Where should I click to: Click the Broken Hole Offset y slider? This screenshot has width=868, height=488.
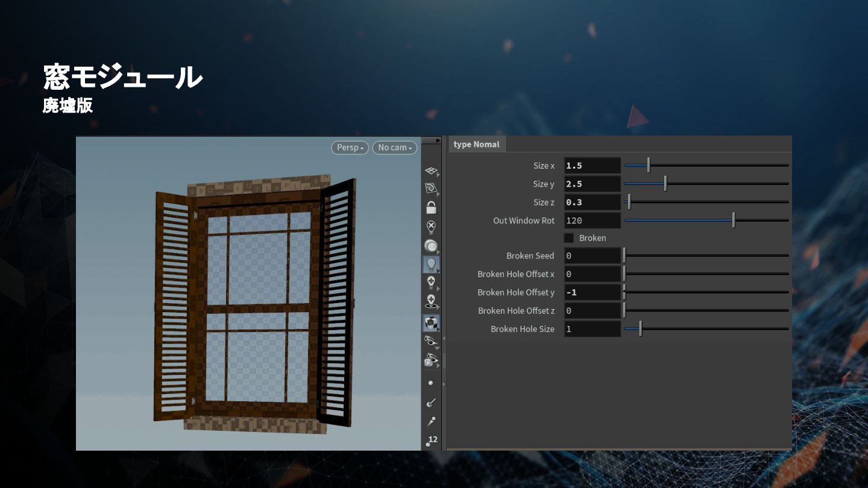point(706,292)
